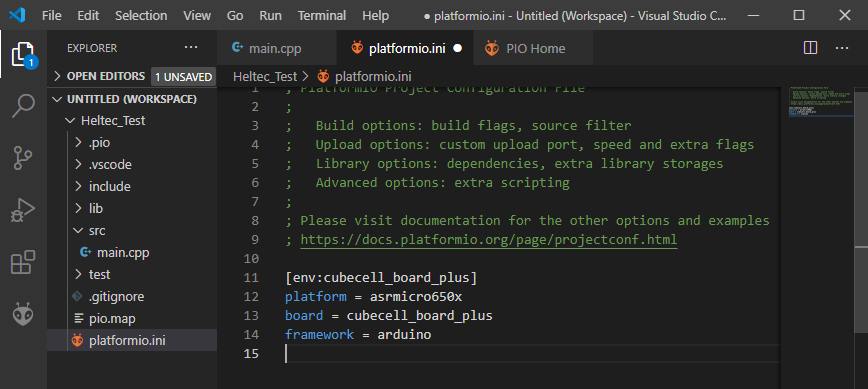Open the Search view icon

[23, 106]
